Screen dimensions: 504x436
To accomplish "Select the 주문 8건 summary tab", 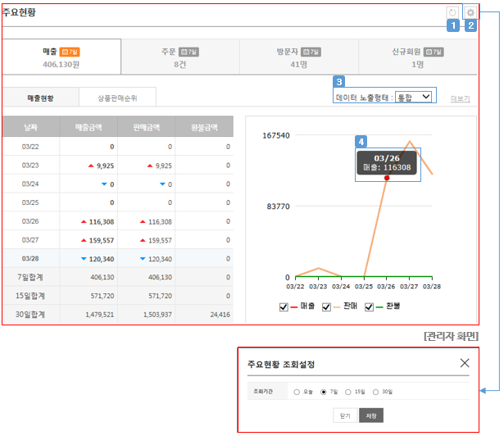I will tap(180, 57).
